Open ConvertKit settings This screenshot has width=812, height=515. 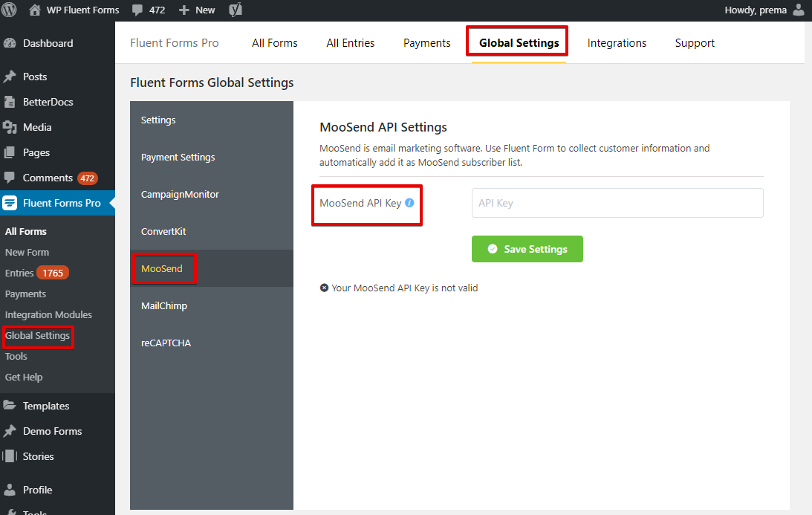click(212, 232)
